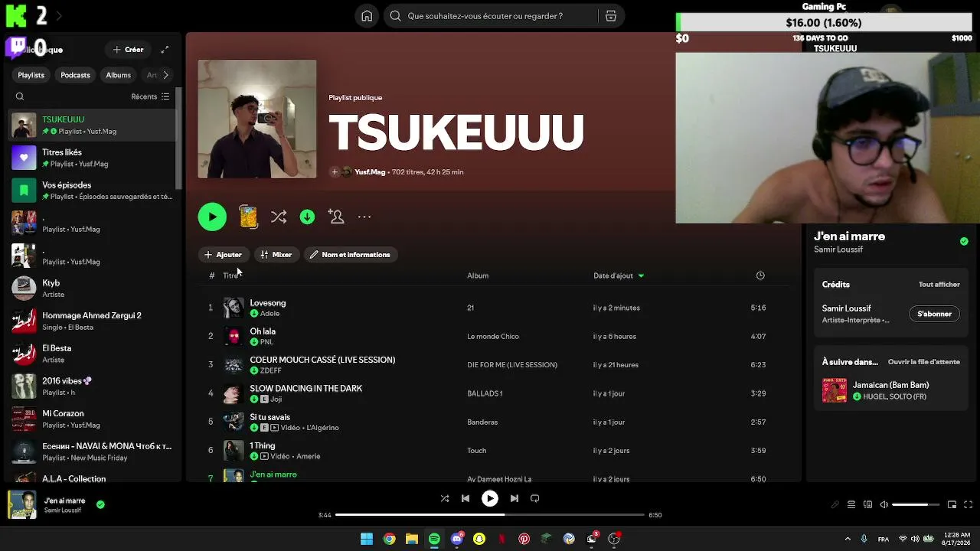Play the TSUKEUUU playlist with the green button
Image resolution: width=980 pixels, height=551 pixels.
point(212,217)
